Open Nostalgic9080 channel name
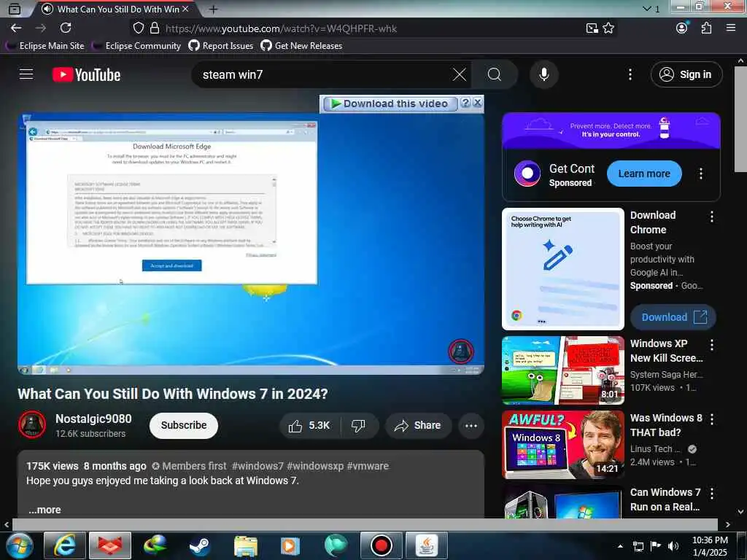The width and height of the screenshot is (747, 560). coord(93,419)
